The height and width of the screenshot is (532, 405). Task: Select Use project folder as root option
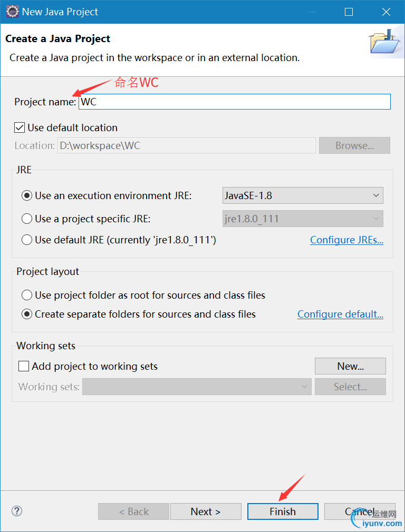(27, 295)
